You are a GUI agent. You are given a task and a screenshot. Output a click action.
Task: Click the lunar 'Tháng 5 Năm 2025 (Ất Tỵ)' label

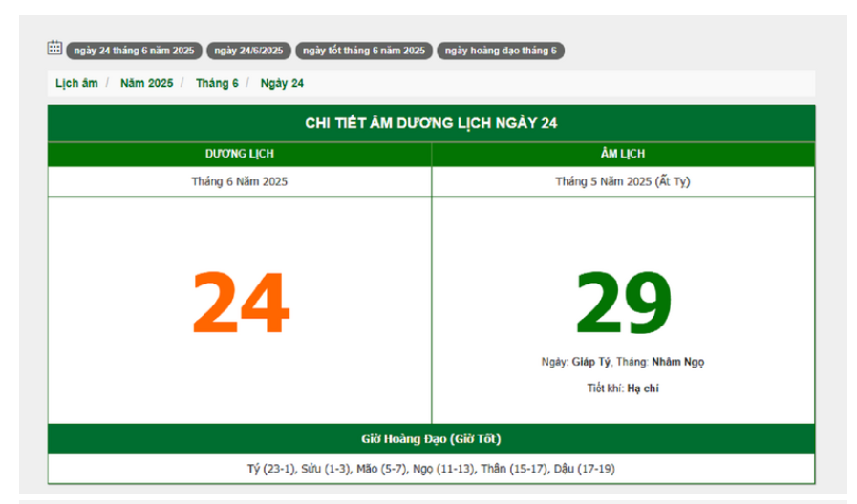[x=623, y=181]
